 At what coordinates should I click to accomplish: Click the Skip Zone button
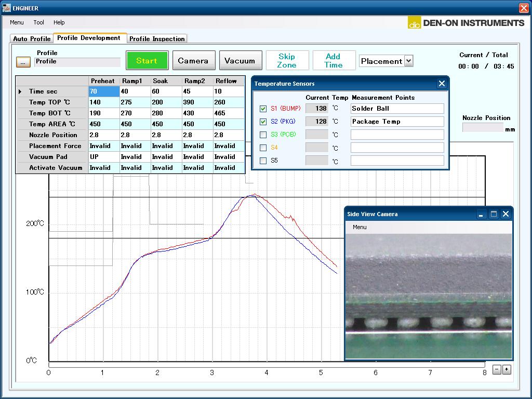[287, 60]
